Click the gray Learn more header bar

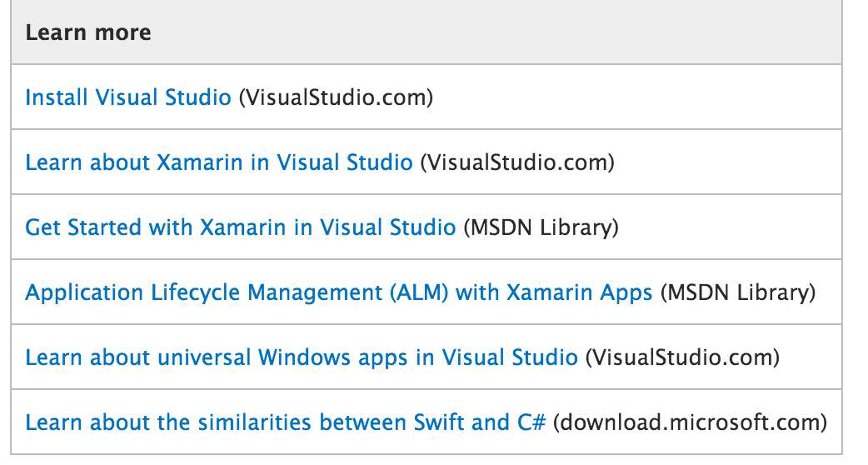427,32
